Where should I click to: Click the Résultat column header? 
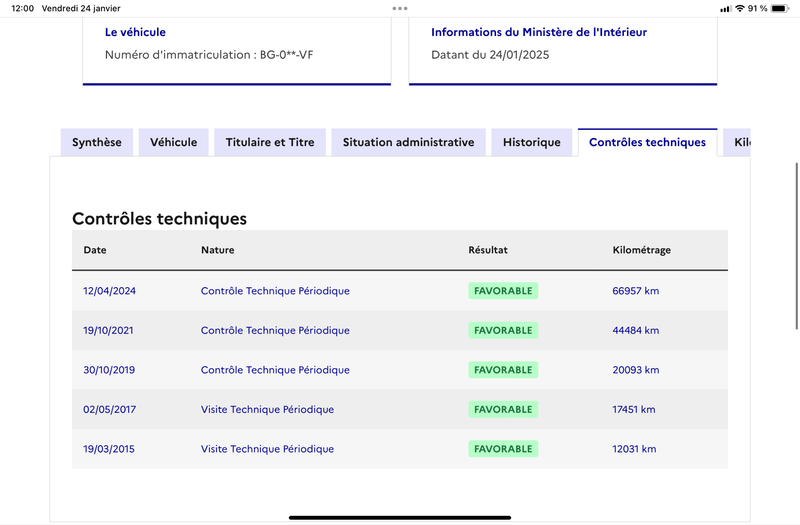488,250
